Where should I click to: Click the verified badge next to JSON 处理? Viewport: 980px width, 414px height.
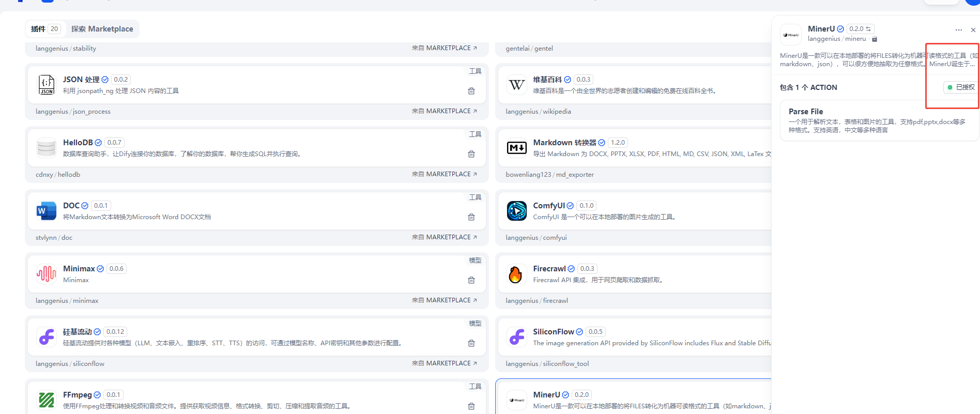(105, 80)
